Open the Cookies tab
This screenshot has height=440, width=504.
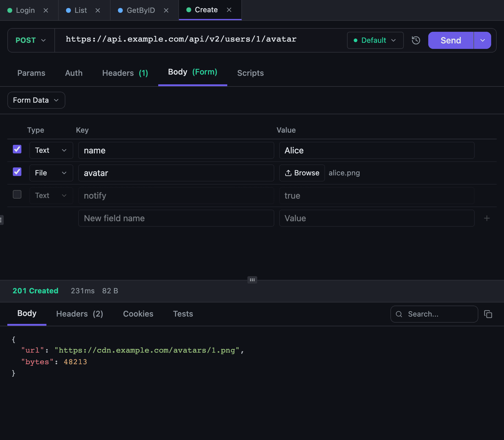pos(138,314)
